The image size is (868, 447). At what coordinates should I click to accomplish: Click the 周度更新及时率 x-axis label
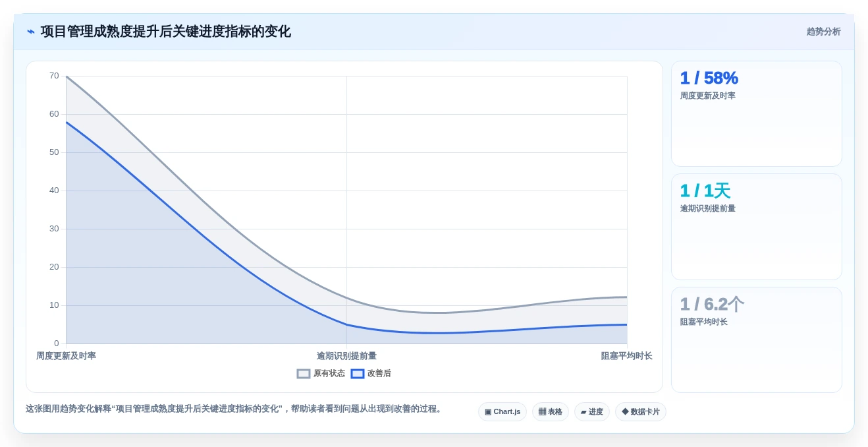point(66,356)
